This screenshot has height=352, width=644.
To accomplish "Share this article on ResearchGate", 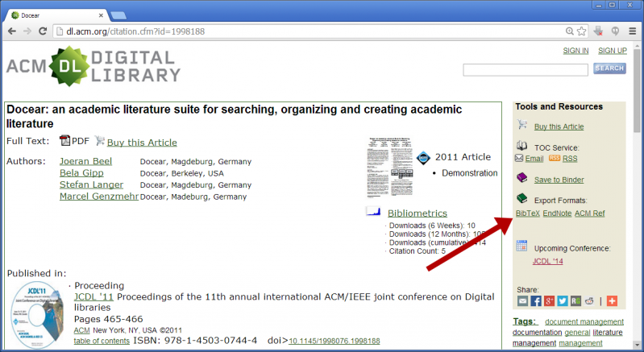I will click(575, 301).
